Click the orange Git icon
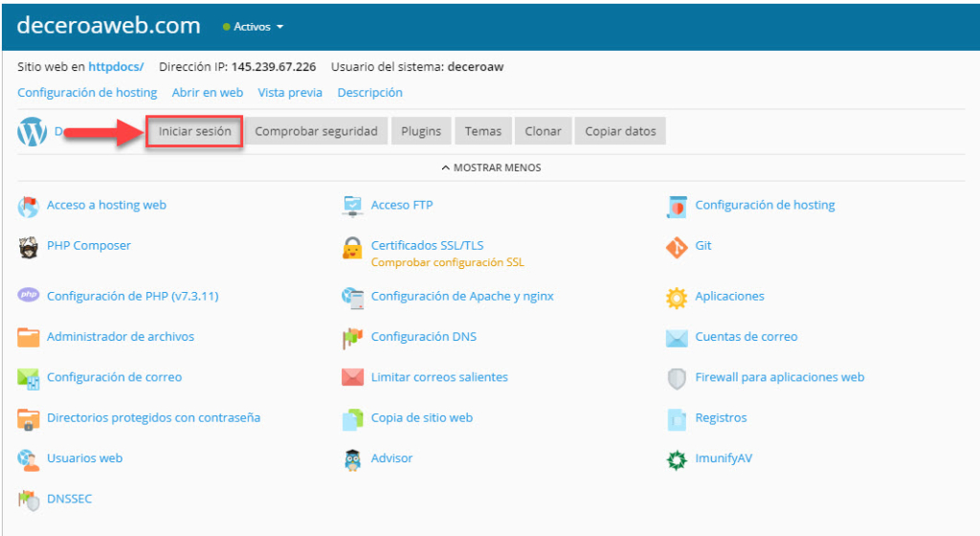 point(677,247)
